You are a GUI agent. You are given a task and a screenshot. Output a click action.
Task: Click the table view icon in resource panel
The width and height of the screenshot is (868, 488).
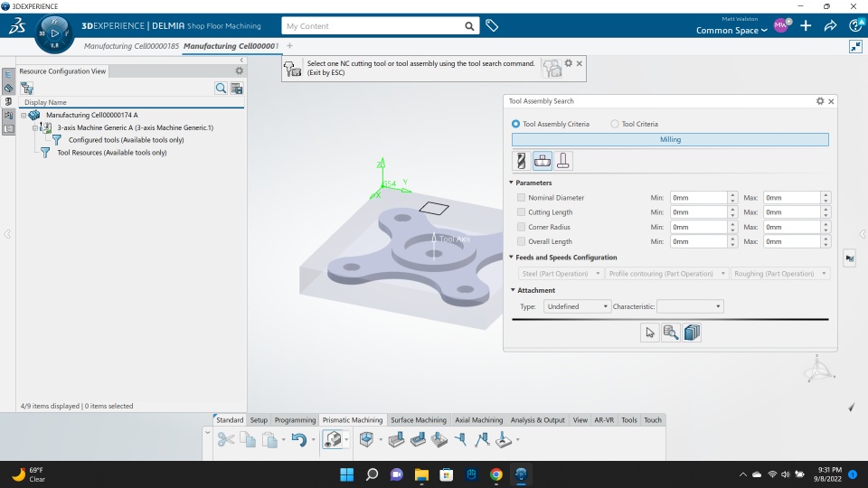point(237,88)
